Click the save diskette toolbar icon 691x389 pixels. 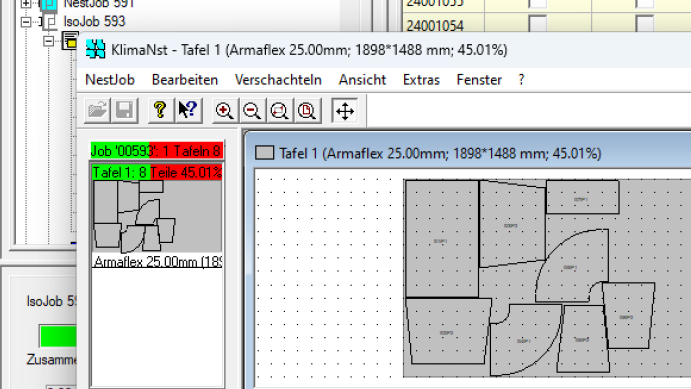[124, 110]
